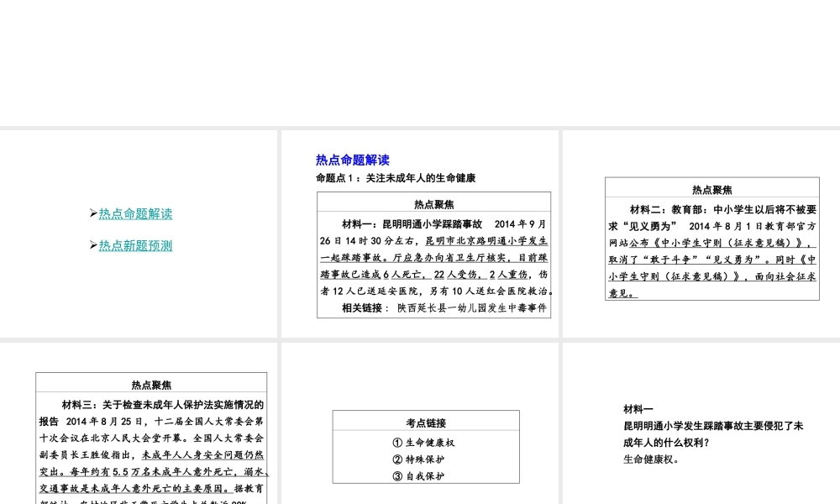Click the line 踏事故已造成6人死亡，22人受伤
Screen dimensions: 840x504
[x=434, y=274]
